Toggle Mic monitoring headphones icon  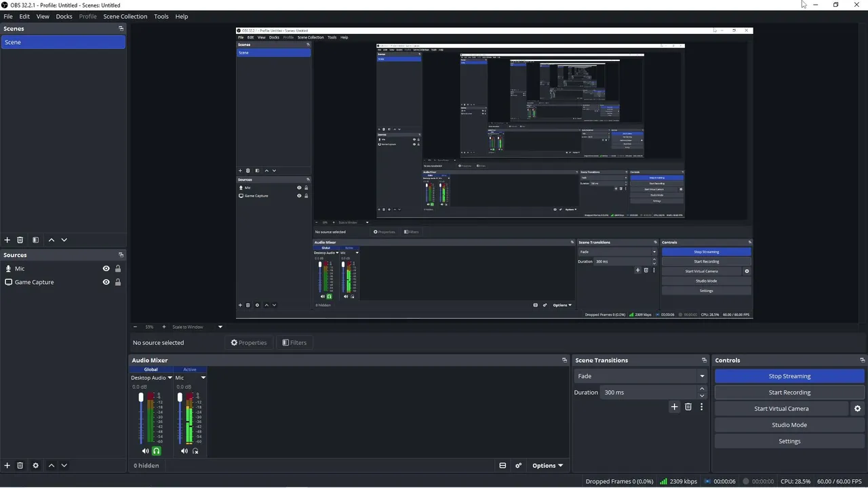[195, 451]
